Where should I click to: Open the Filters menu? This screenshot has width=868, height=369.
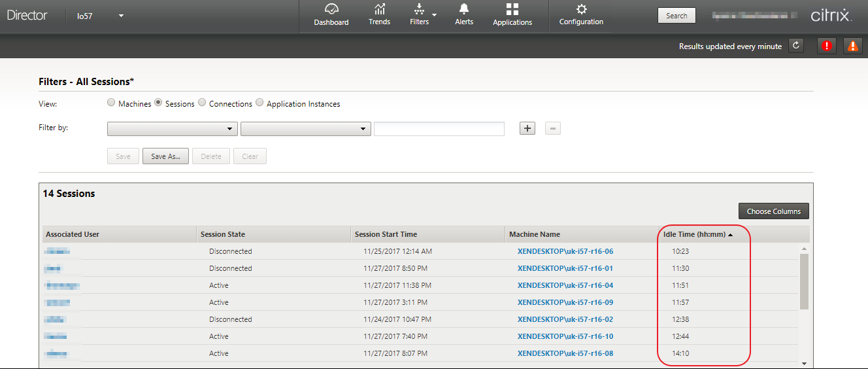[x=419, y=15]
